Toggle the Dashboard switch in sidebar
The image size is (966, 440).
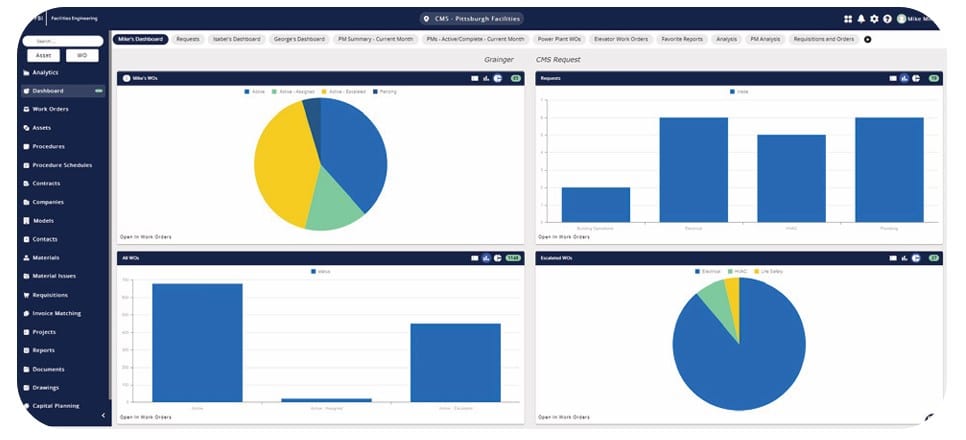coord(99,91)
